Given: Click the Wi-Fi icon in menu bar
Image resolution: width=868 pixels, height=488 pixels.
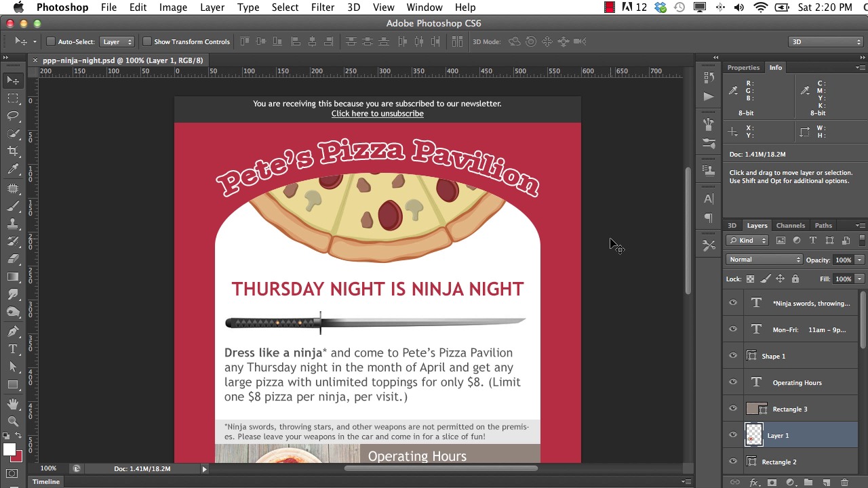Looking at the screenshot, I should coord(761,7).
